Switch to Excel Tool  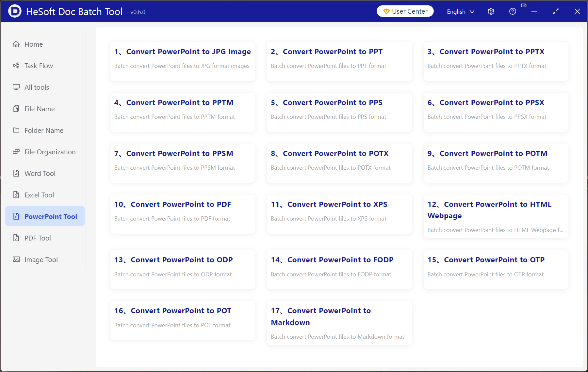[45, 195]
